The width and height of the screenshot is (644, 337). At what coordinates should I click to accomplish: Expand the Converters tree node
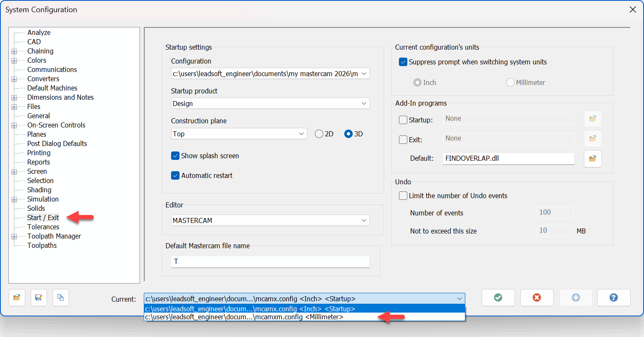coord(14,79)
